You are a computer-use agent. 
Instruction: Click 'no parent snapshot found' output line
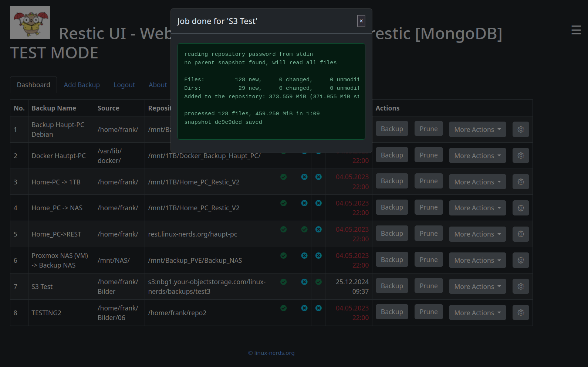coord(260,63)
